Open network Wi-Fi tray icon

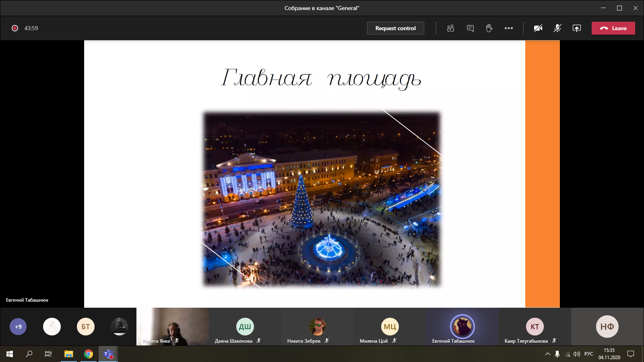[x=568, y=354]
